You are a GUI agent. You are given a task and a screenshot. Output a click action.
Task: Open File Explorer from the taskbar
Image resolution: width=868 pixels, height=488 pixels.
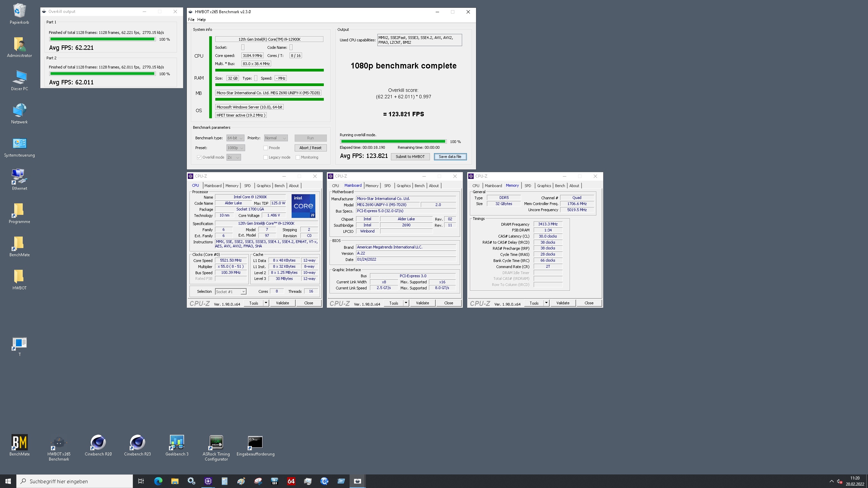tap(175, 481)
